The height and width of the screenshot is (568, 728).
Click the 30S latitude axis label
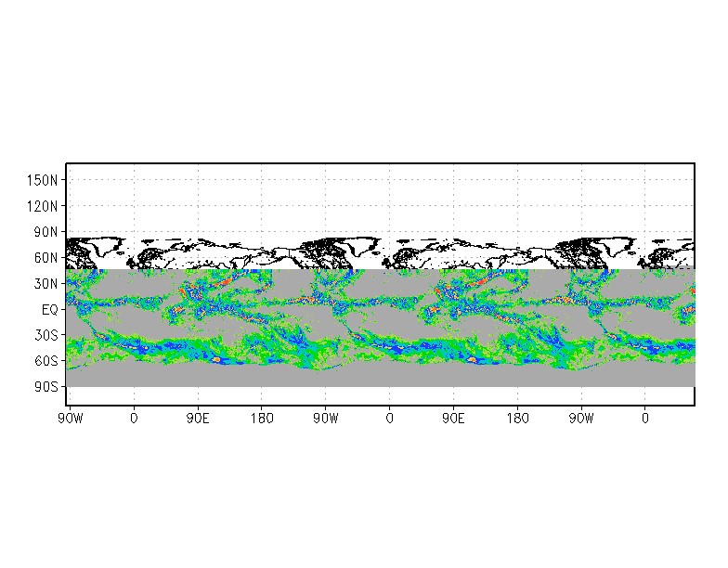click(x=48, y=334)
